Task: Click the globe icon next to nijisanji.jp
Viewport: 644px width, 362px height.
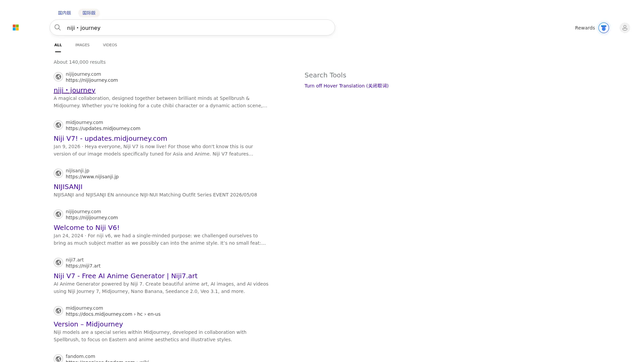Action: pos(58,173)
